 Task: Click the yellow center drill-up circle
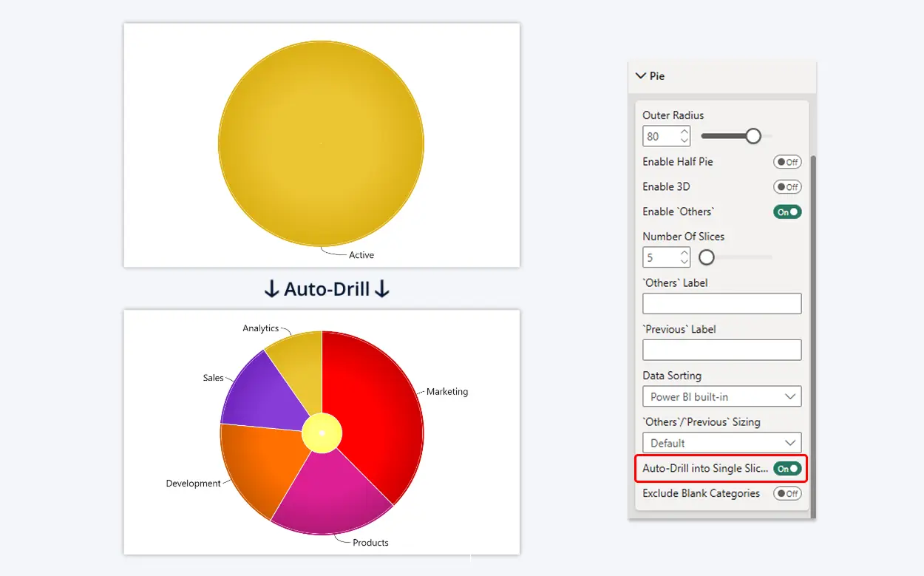[x=322, y=433]
